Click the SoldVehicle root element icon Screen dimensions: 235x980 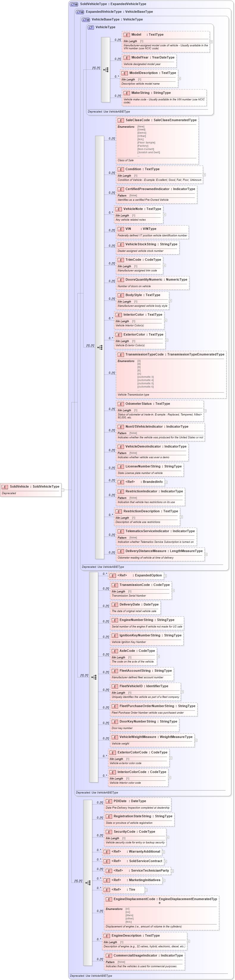tap(5, 486)
